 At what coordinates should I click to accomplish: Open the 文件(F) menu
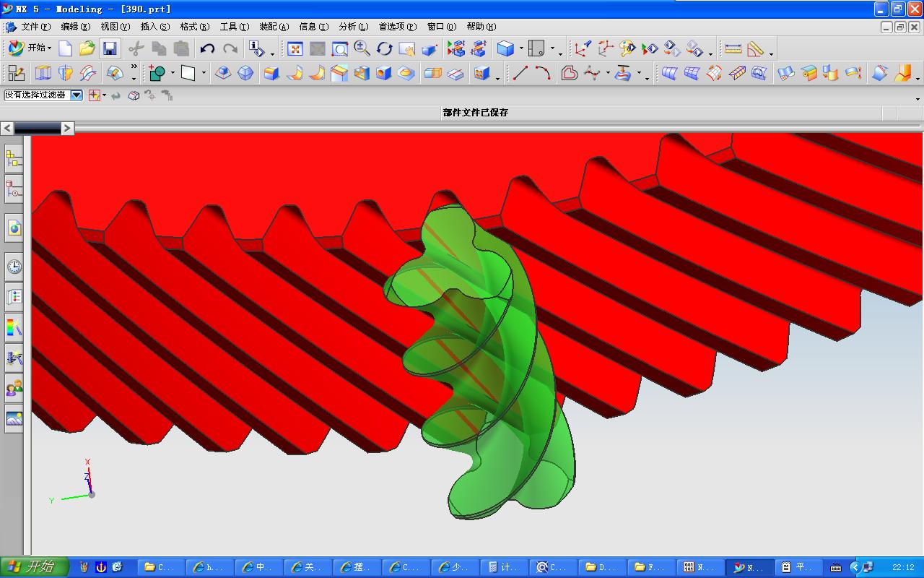pyautogui.click(x=35, y=27)
